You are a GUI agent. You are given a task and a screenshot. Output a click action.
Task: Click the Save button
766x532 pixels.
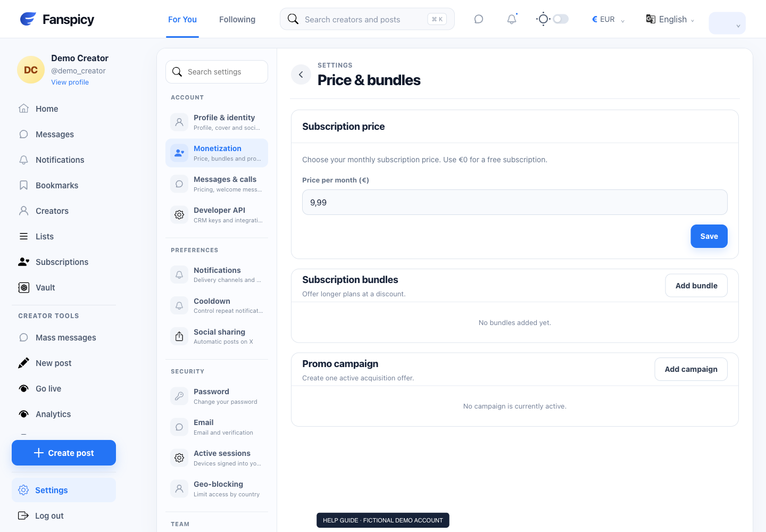pos(709,236)
